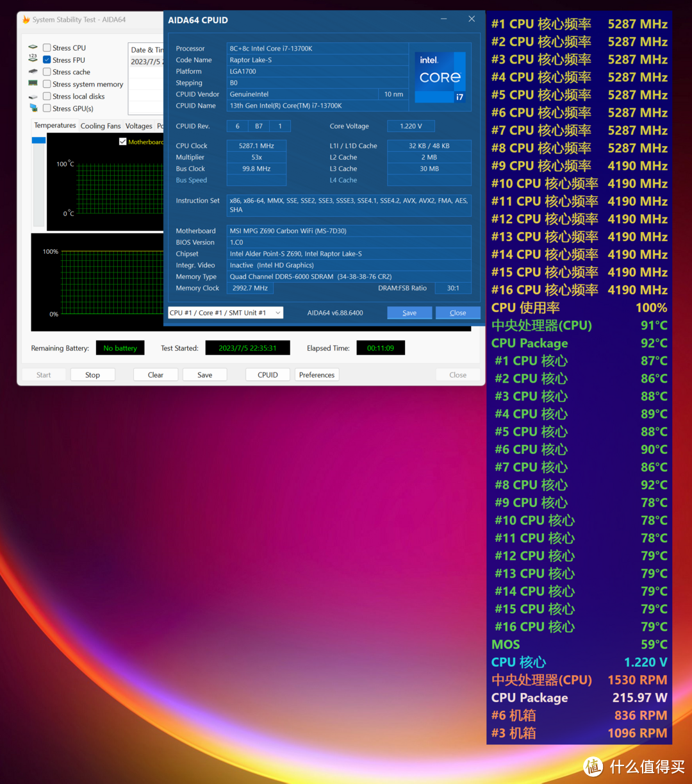
Task: Click the CPU chip icon beside Stress CPU
Action: click(33, 47)
